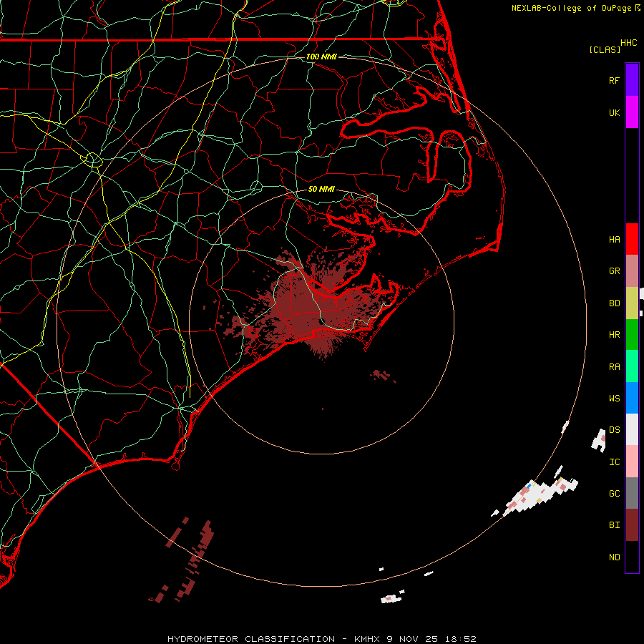Click the "UK" legend label
This screenshot has height=644, width=644.
(x=614, y=112)
